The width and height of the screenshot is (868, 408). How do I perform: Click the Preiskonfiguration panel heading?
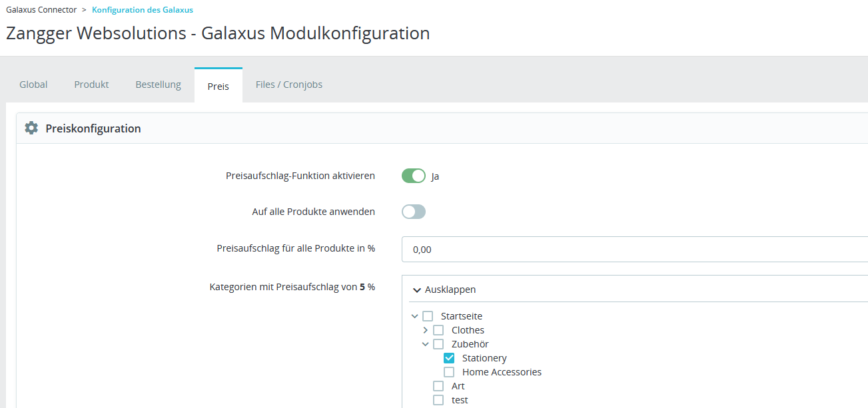pyautogui.click(x=93, y=128)
